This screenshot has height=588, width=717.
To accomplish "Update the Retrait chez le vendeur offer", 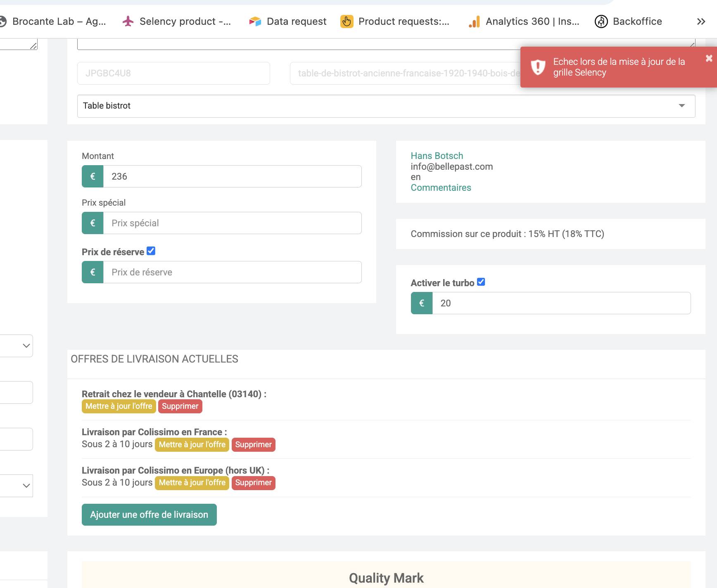I will coord(119,406).
